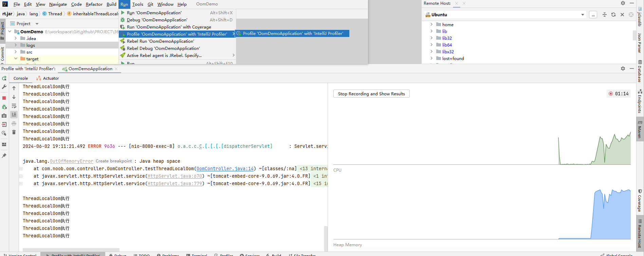Open the Project side tool window

point(3,31)
